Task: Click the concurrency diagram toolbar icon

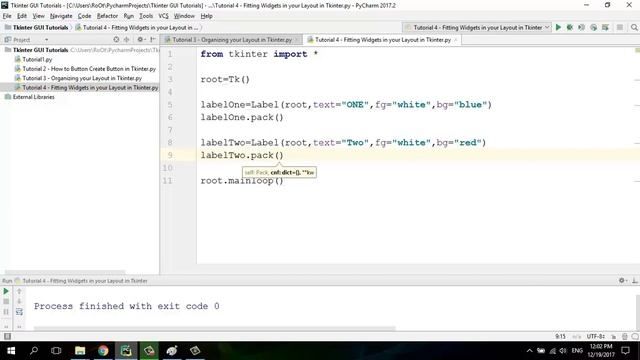Action: click(x=605, y=27)
